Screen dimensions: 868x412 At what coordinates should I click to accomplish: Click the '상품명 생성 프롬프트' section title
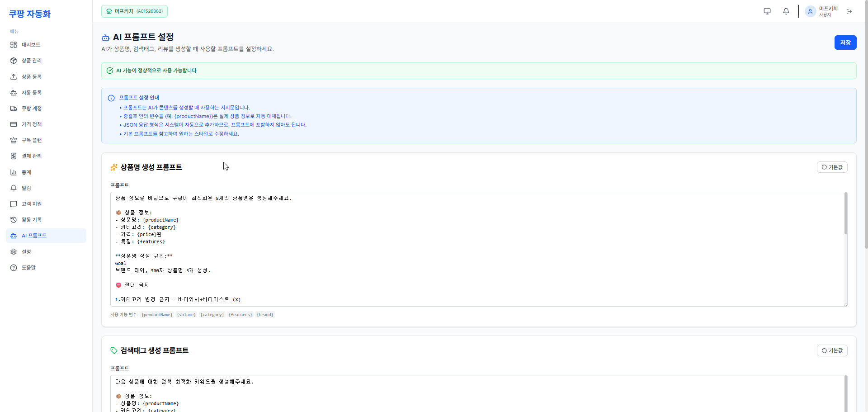click(151, 167)
